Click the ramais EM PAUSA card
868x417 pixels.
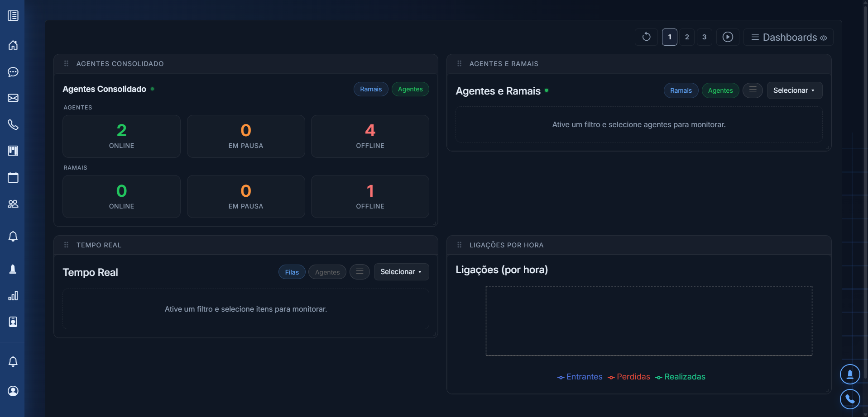coord(246,197)
